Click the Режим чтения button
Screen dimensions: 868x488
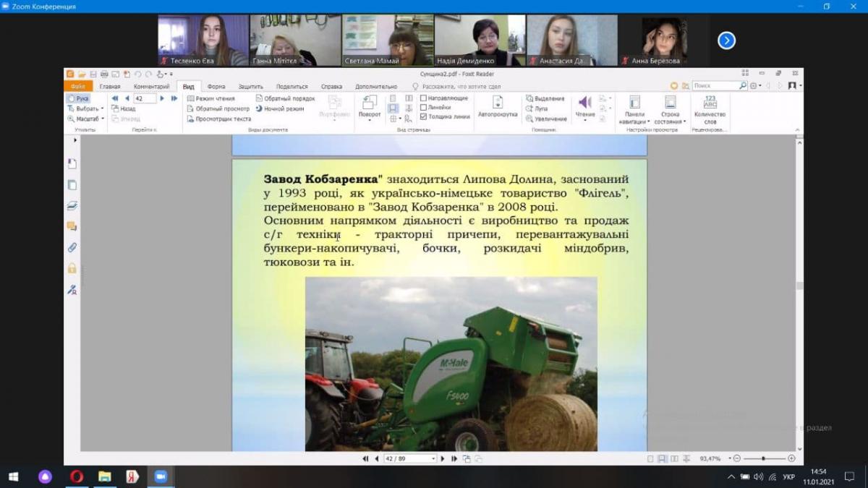(x=210, y=98)
